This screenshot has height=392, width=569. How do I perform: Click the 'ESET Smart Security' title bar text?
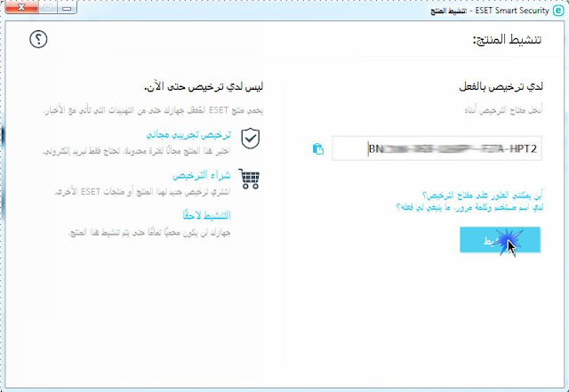512,11
